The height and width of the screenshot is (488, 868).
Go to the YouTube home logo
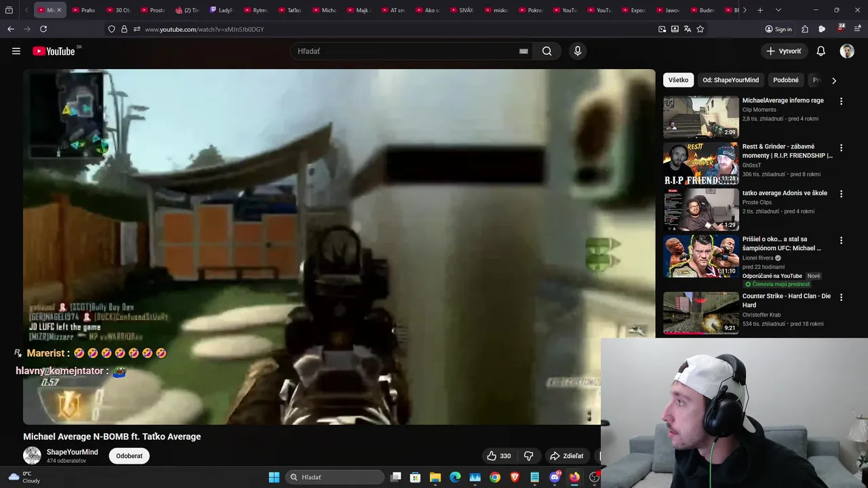pyautogui.click(x=54, y=51)
